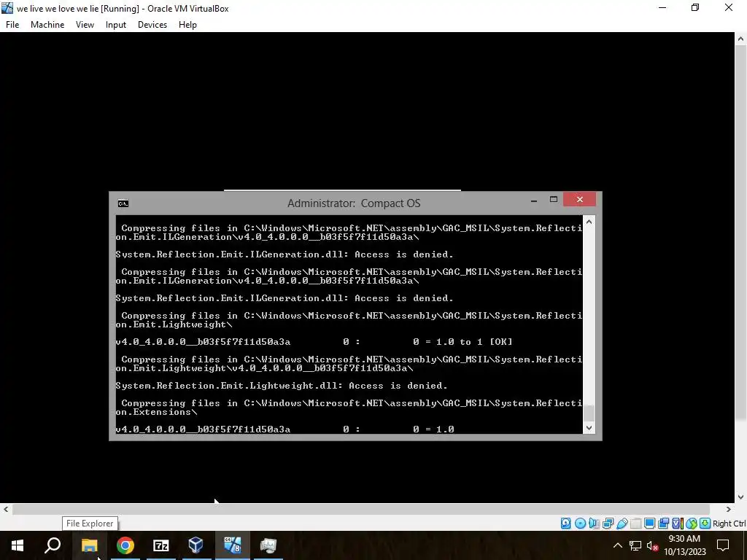Screen dimensions: 747x560
Task: Open the Help menu
Action: point(187,25)
